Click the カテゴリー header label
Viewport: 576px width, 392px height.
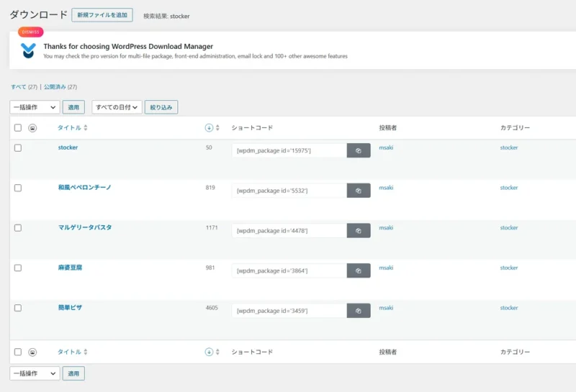[x=515, y=128]
